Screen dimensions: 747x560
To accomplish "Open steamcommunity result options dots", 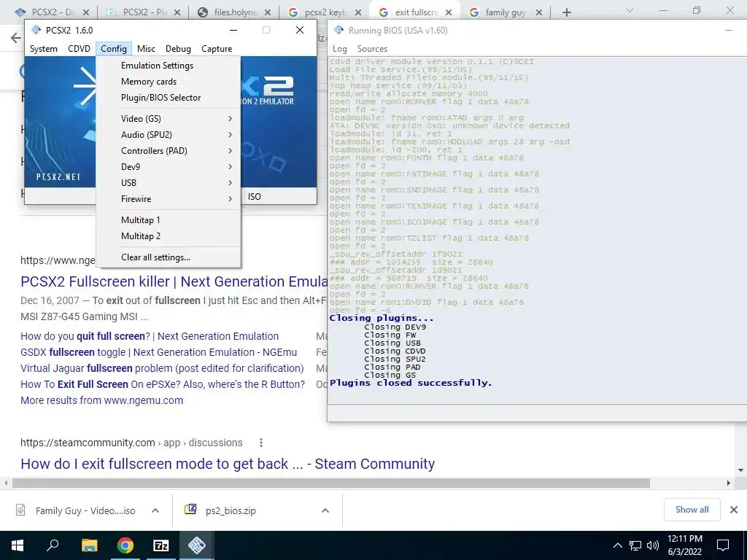I will pos(261,443).
